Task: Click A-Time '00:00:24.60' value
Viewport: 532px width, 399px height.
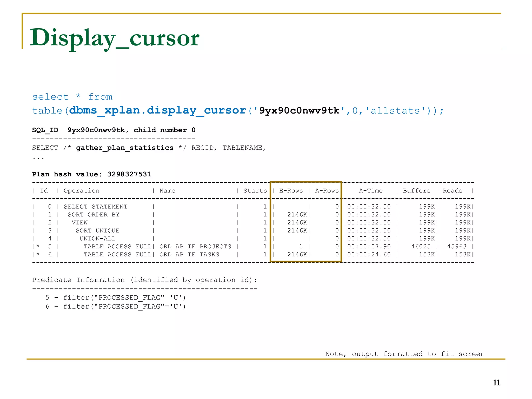Action: pos(369,255)
